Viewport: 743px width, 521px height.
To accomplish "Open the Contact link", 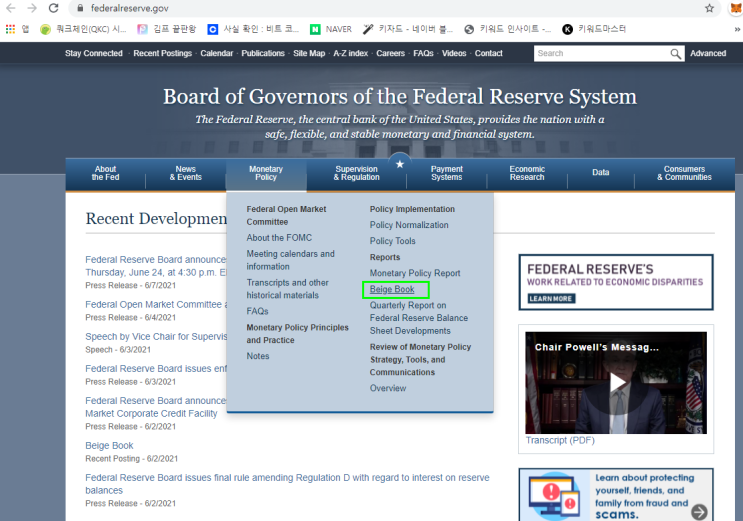I will 489,54.
